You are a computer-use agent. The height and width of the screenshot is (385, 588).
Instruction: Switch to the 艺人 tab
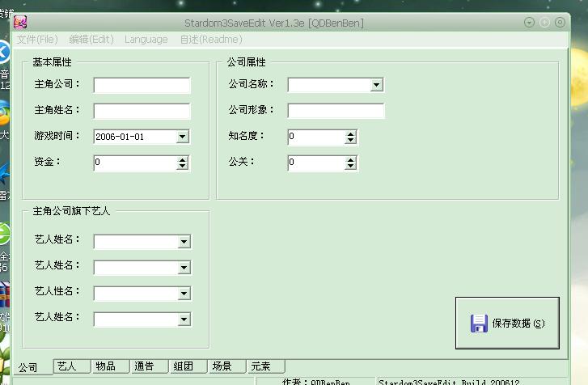66,366
